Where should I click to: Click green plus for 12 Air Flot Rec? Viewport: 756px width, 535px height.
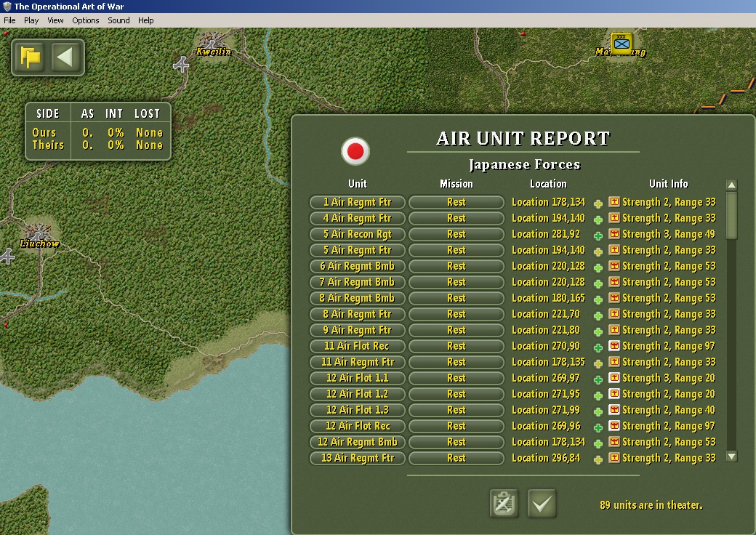[598, 427]
